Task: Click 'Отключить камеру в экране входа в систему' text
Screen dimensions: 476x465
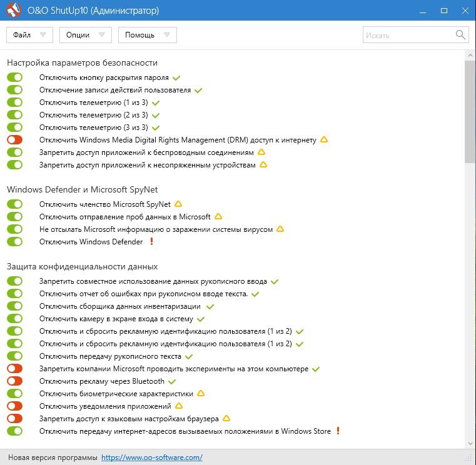Action: pyautogui.click(x=116, y=319)
